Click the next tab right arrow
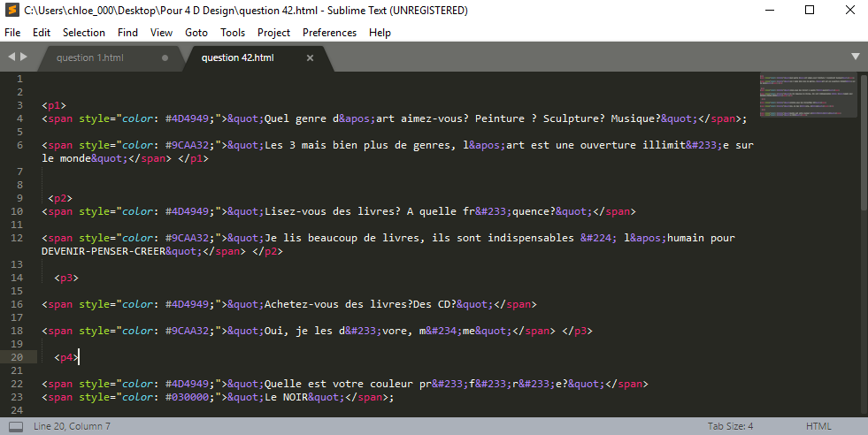 (x=24, y=57)
